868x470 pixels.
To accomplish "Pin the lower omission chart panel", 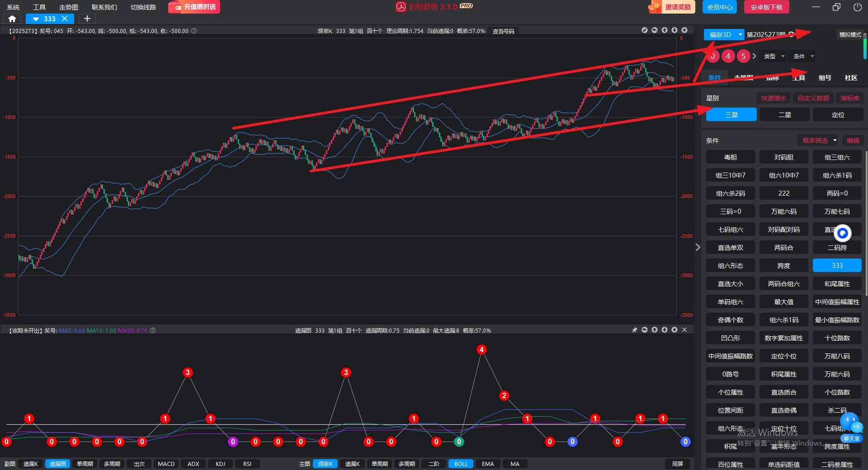I will (635, 330).
